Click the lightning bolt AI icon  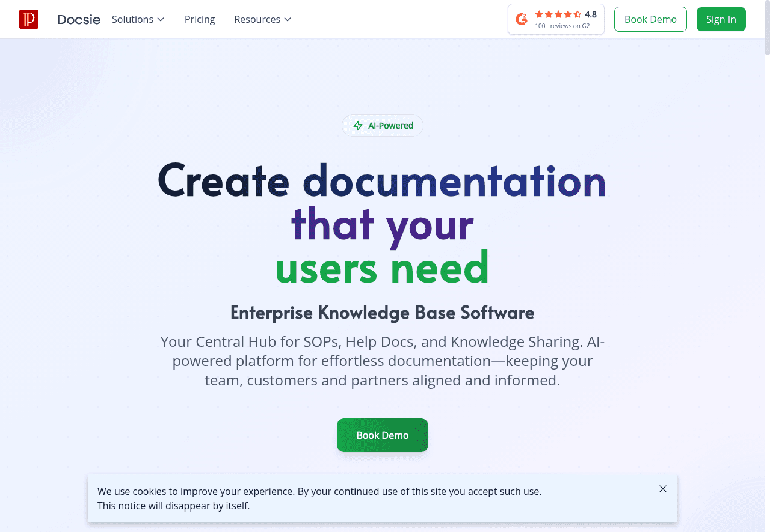tap(358, 126)
